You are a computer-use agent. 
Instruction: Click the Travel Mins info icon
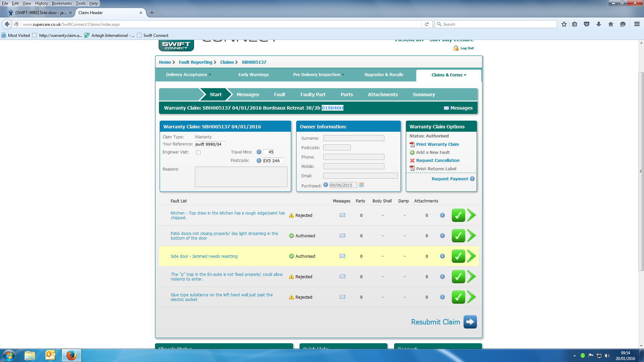[259, 152]
